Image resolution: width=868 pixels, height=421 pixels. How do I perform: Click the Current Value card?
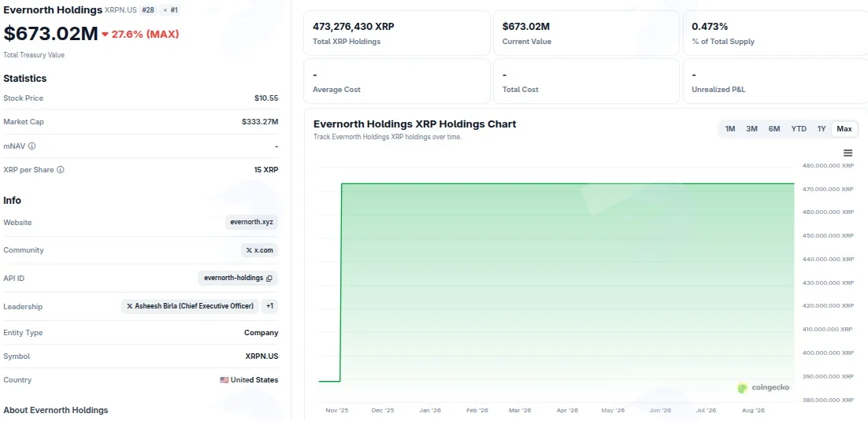[x=586, y=33]
